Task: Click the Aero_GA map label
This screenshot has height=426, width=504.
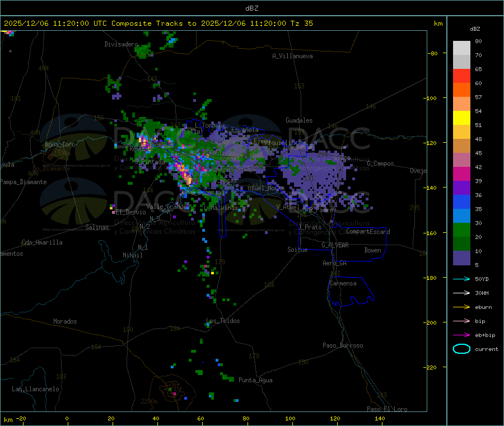Action: click(x=335, y=264)
